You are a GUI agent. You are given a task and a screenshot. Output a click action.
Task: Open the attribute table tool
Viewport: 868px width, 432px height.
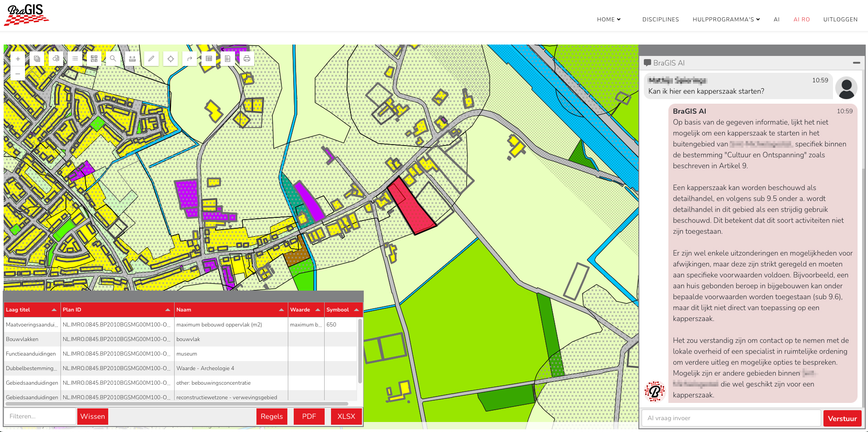209,59
